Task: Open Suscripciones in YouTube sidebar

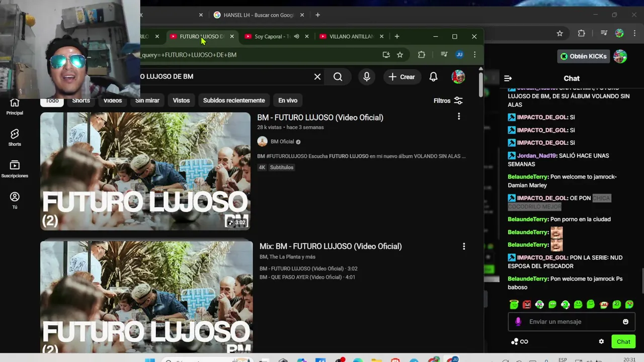Action: (x=15, y=169)
